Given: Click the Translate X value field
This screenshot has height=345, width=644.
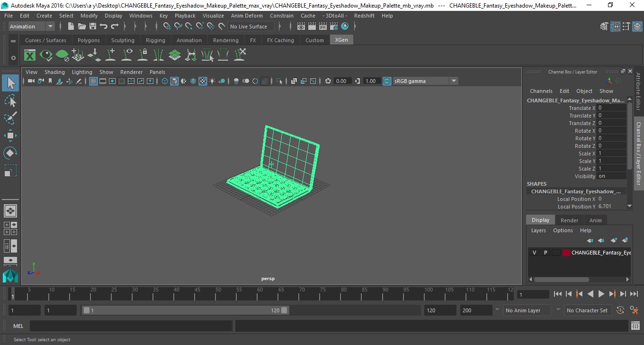Looking at the screenshot, I should (611, 108).
